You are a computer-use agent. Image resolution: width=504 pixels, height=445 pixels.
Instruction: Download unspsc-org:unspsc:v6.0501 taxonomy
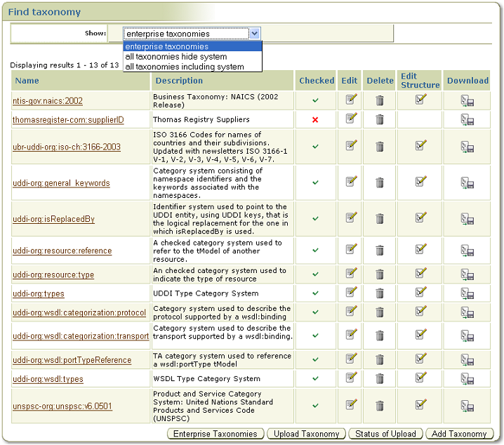coord(467,406)
